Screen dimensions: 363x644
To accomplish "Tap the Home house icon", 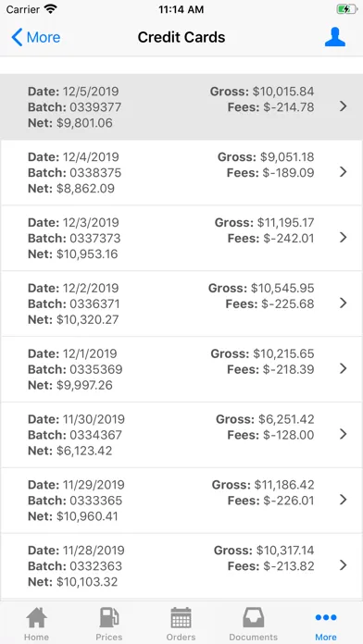I will pos(37,617).
